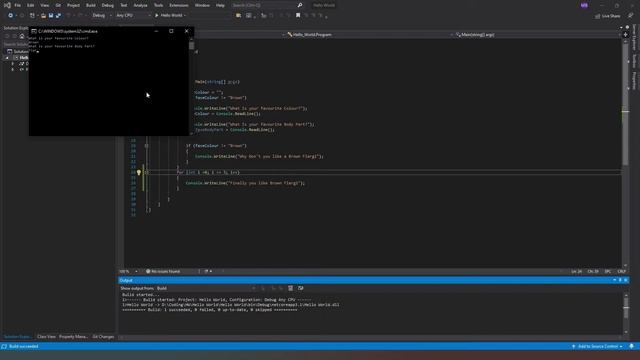Viewport: 640px width, 360px height.
Task: Click the Live Share button
Action: (607, 16)
